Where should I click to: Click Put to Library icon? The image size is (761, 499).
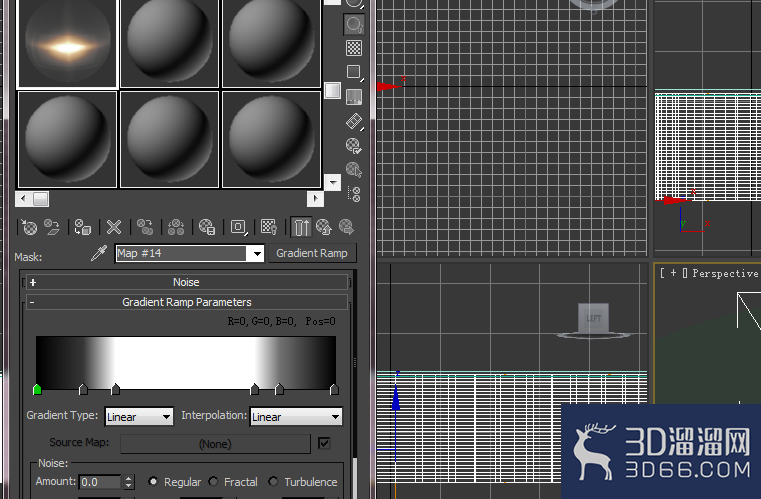click(207, 227)
